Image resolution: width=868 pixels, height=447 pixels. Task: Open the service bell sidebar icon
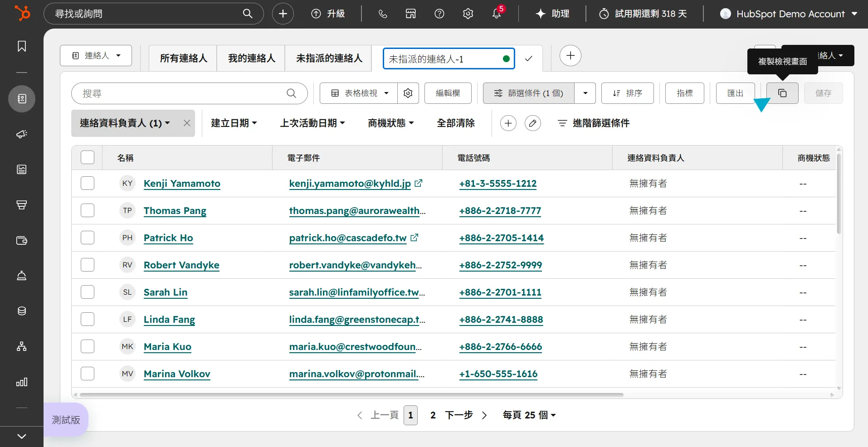click(x=22, y=276)
